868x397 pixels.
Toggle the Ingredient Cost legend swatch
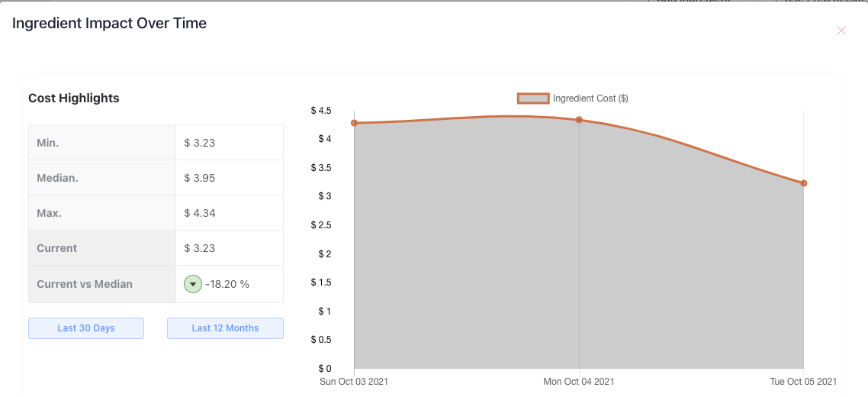pyautogui.click(x=533, y=98)
